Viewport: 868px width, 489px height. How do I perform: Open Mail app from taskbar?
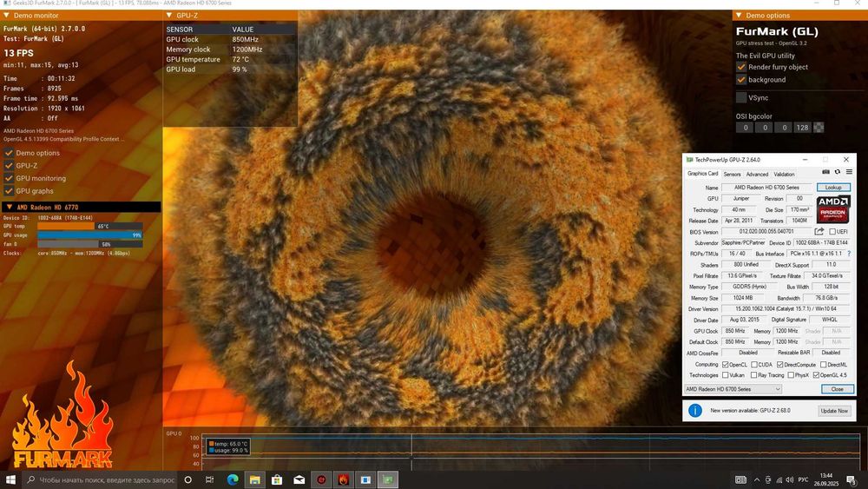click(299, 479)
